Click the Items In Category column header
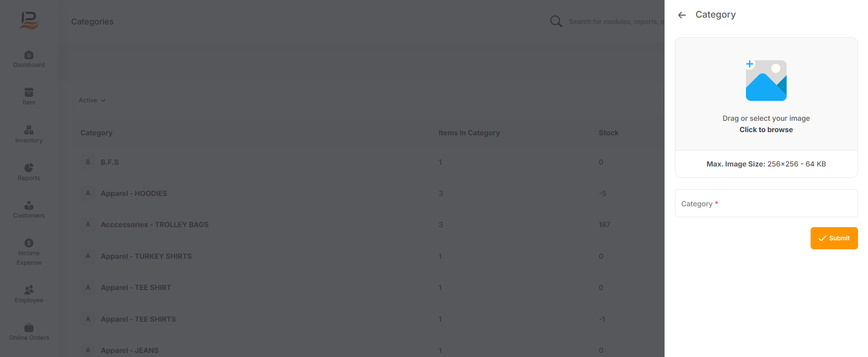The width and height of the screenshot is (868, 357). [x=469, y=133]
